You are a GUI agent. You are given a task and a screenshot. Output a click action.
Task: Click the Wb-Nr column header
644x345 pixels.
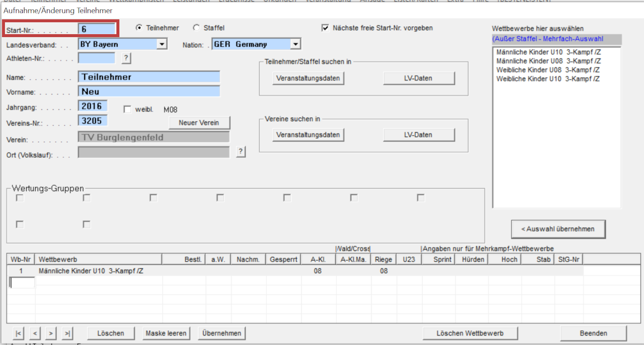21,259
